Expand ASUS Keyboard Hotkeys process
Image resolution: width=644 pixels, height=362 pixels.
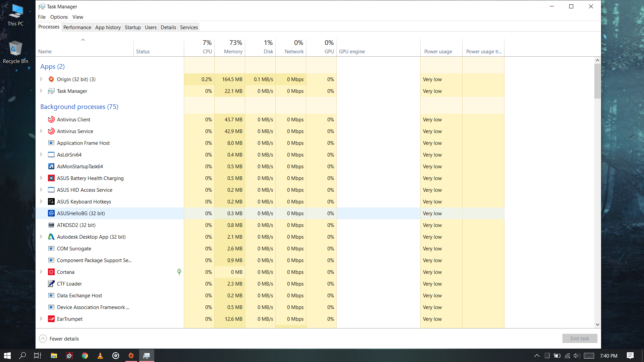(x=41, y=201)
